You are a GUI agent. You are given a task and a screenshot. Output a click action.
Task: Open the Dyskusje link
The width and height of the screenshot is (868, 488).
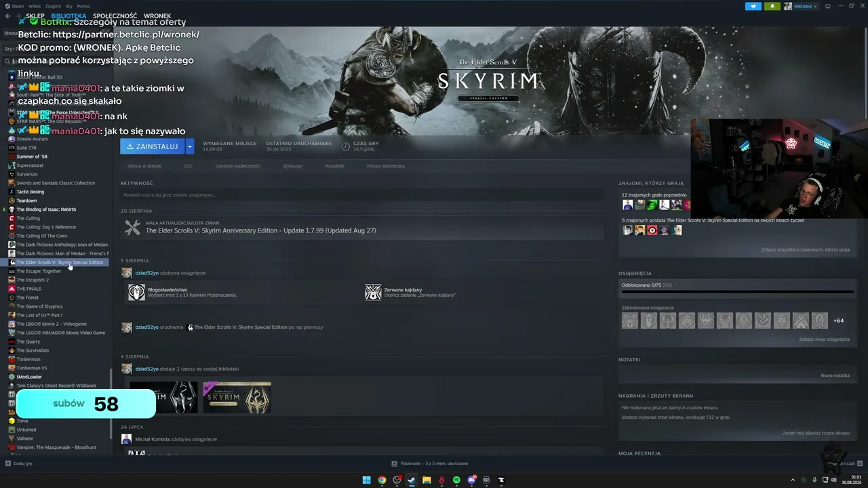point(293,166)
